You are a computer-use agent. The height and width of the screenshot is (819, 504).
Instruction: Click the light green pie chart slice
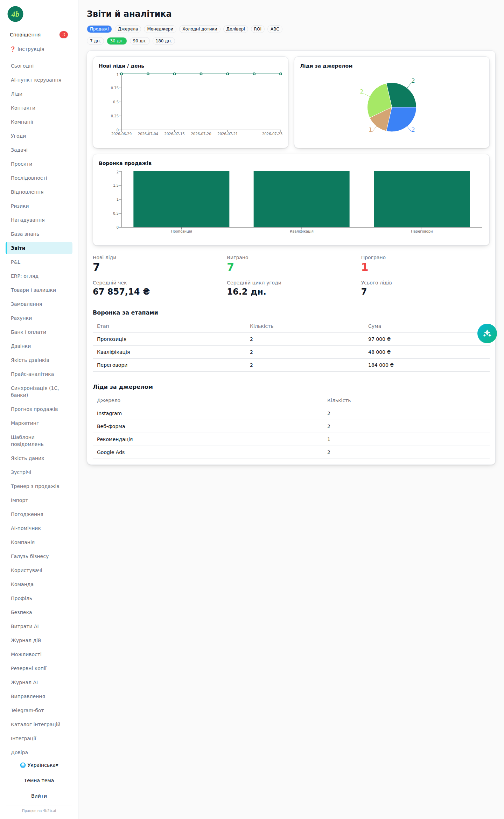pos(379,100)
